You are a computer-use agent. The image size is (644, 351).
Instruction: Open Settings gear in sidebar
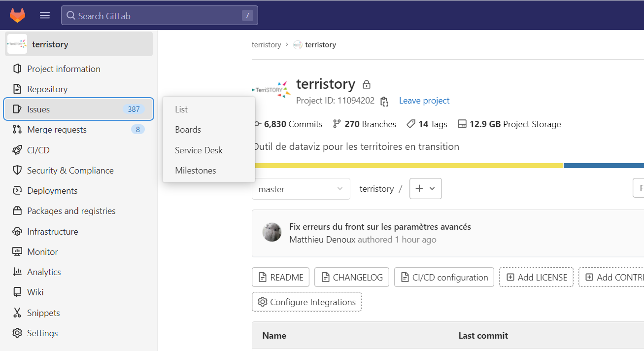click(17, 333)
